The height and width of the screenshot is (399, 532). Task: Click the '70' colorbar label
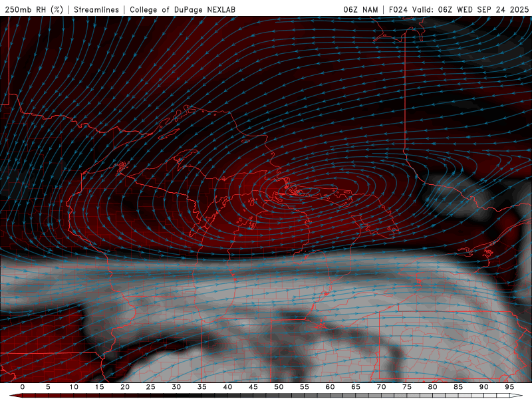(381, 387)
